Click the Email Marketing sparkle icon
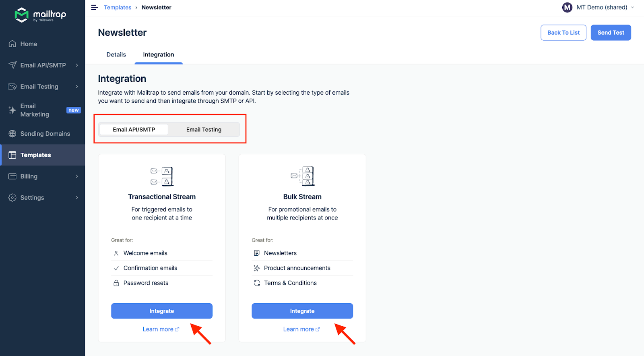 (12, 110)
